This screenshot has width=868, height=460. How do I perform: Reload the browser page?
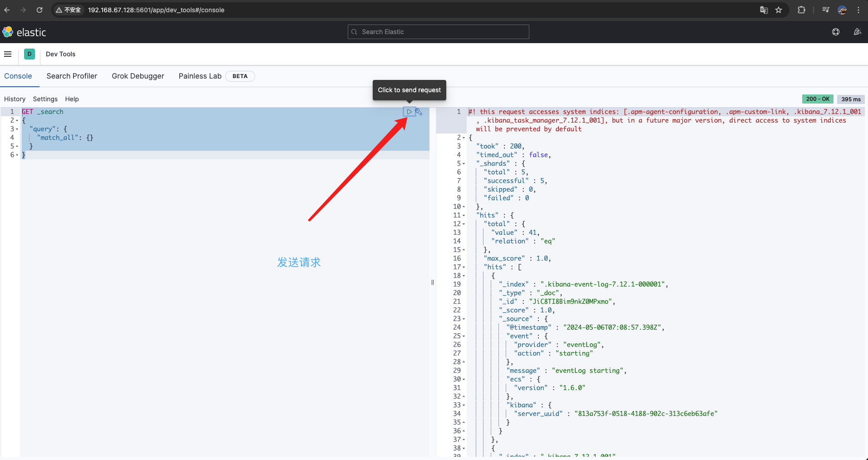click(x=39, y=10)
